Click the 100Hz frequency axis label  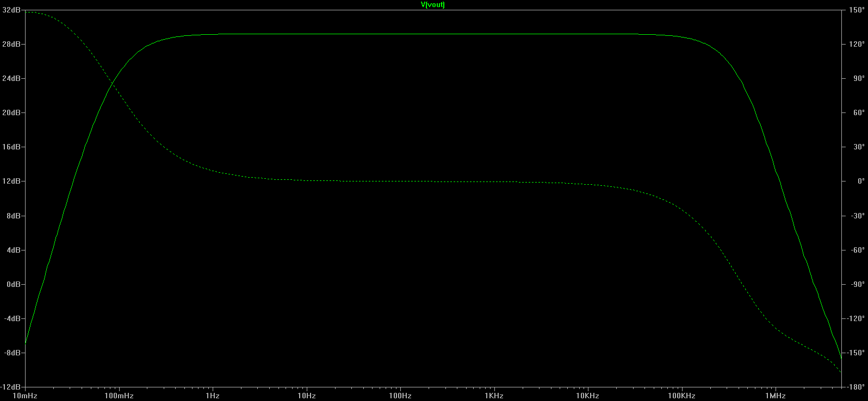click(400, 396)
